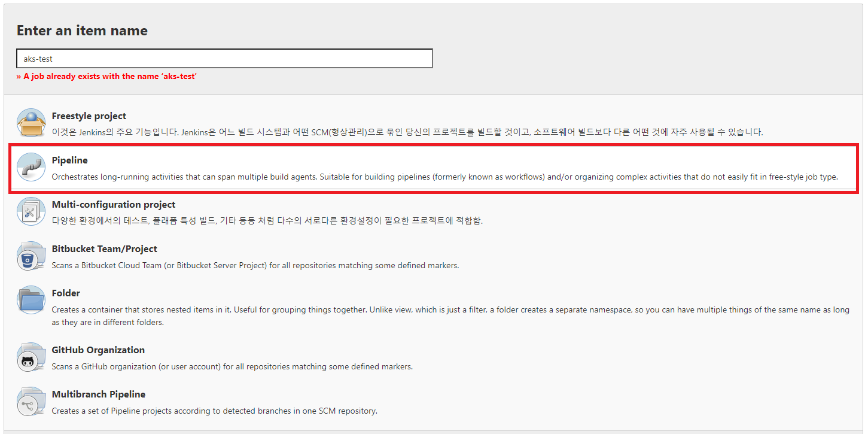The height and width of the screenshot is (434, 868).
Task: Click the 'Enter an item name' heading
Action: coord(82,31)
